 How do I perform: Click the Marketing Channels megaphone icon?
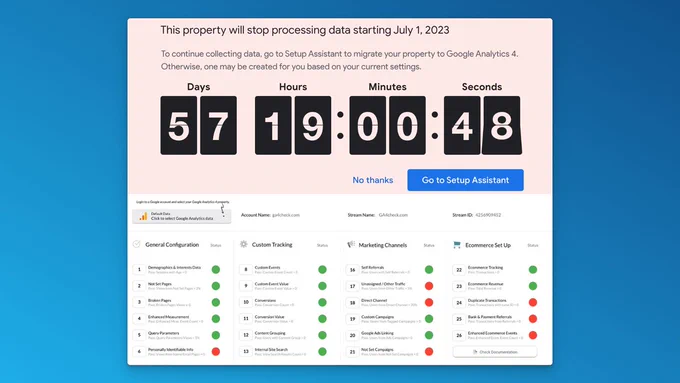pos(351,245)
